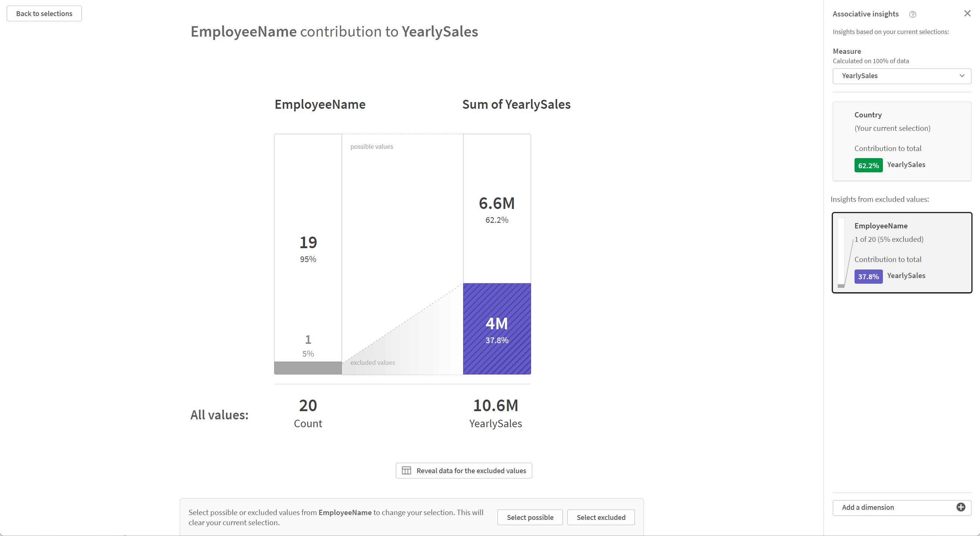Click the chevron on the YearlySales selector
The image size is (980, 536).
point(962,76)
